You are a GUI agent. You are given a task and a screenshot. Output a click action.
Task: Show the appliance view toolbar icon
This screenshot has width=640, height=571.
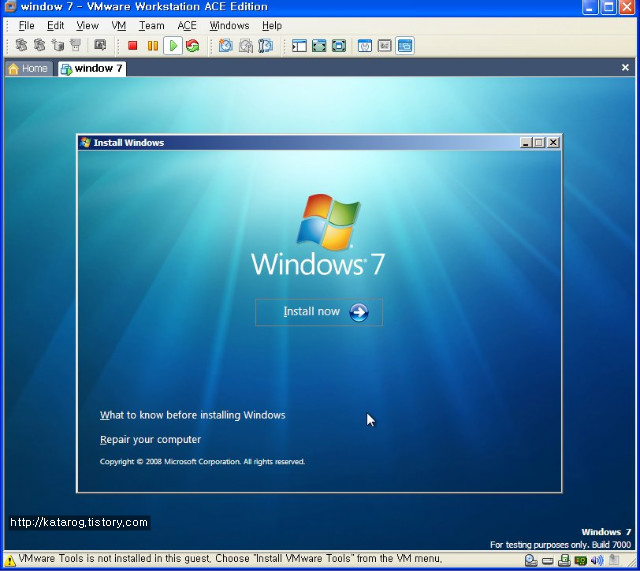tap(384, 46)
